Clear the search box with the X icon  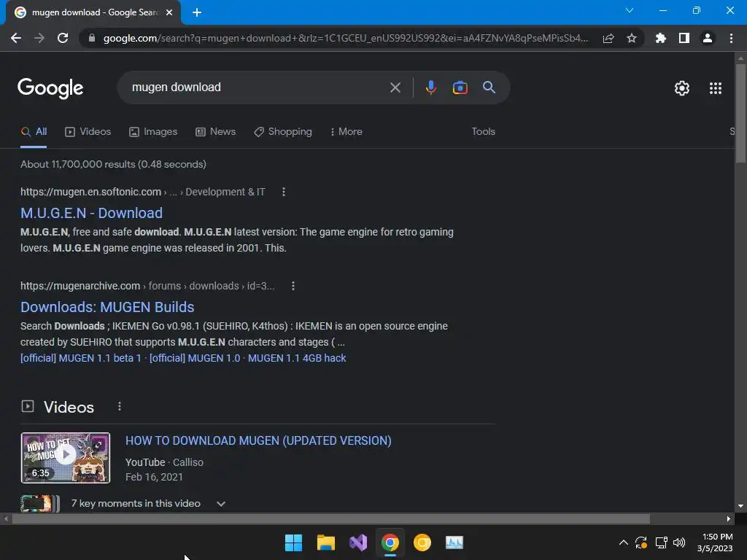tap(395, 87)
